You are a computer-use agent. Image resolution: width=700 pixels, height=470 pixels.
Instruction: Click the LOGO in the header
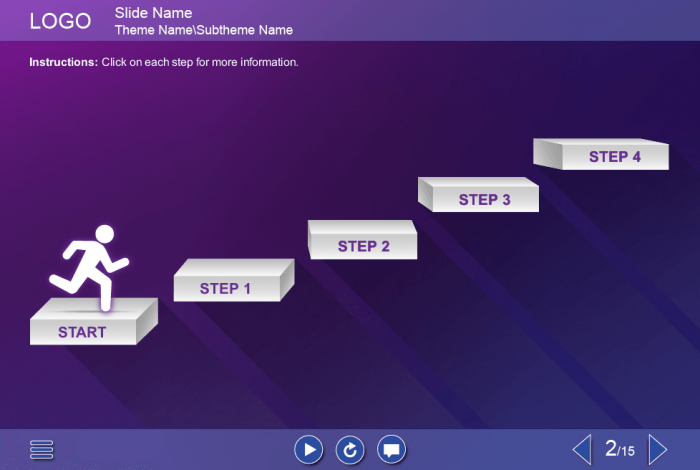coord(60,21)
